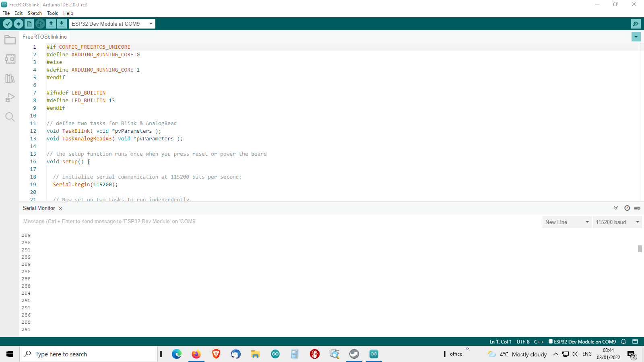Close the Serial Monitor tab
This screenshot has height=362, width=644.
pos(60,208)
